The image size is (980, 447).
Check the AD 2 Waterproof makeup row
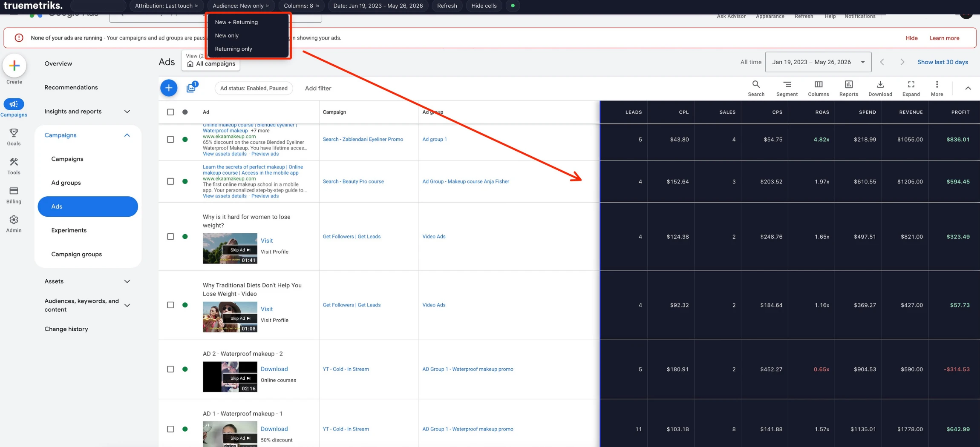170,369
